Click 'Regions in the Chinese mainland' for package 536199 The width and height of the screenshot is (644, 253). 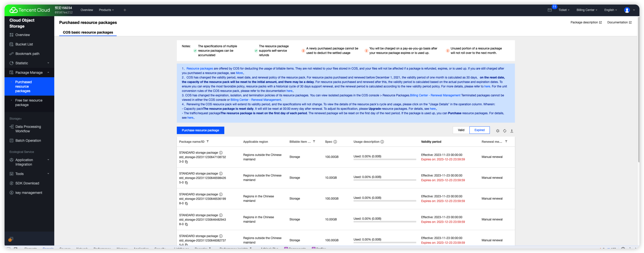[259, 199]
